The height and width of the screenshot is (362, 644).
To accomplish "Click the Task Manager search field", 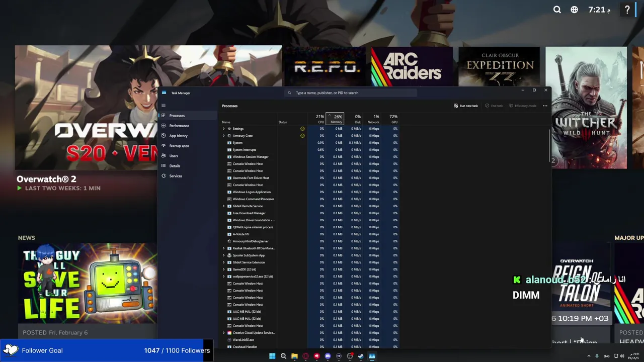I will click(x=351, y=93).
